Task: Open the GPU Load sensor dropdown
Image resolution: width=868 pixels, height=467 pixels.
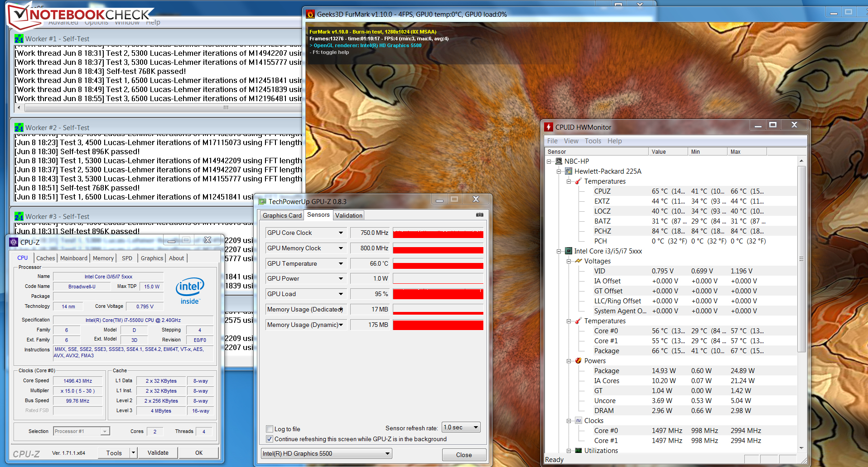Action: [341, 294]
